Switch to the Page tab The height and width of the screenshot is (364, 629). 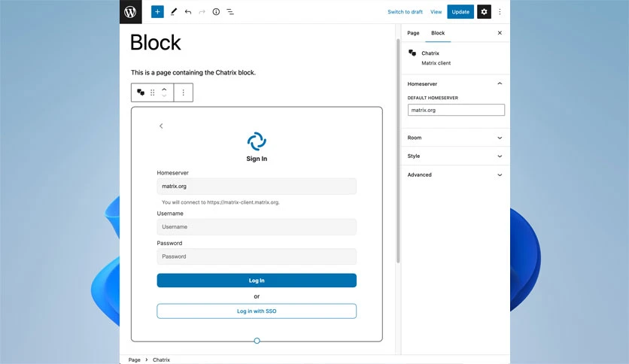(413, 33)
